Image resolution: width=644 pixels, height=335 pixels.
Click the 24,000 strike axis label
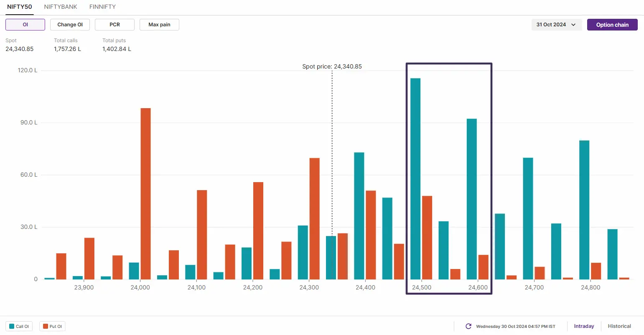[140, 287]
